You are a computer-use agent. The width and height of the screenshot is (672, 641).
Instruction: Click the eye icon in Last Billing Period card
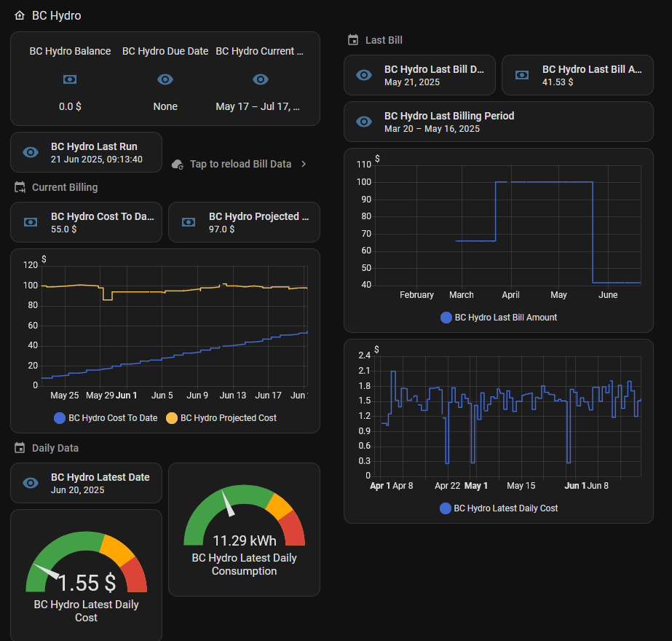click(364, 122)
